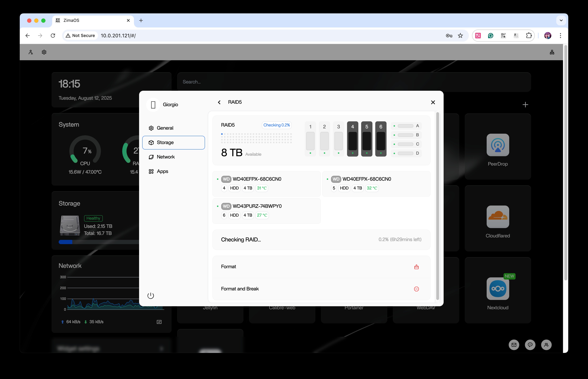The image size is (588, 379).
Task: Click the power icon in settings sidebar
Action: coord(151,296)
